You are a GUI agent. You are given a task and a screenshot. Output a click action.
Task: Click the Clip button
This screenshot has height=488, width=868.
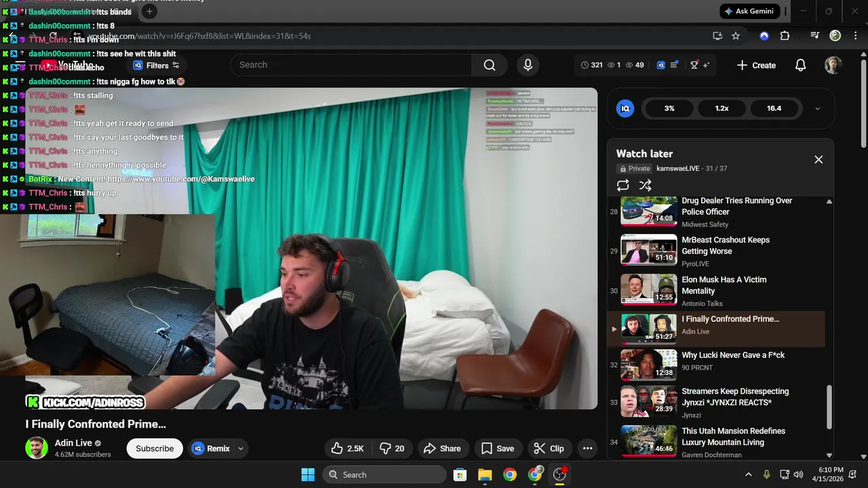[549, 449]
